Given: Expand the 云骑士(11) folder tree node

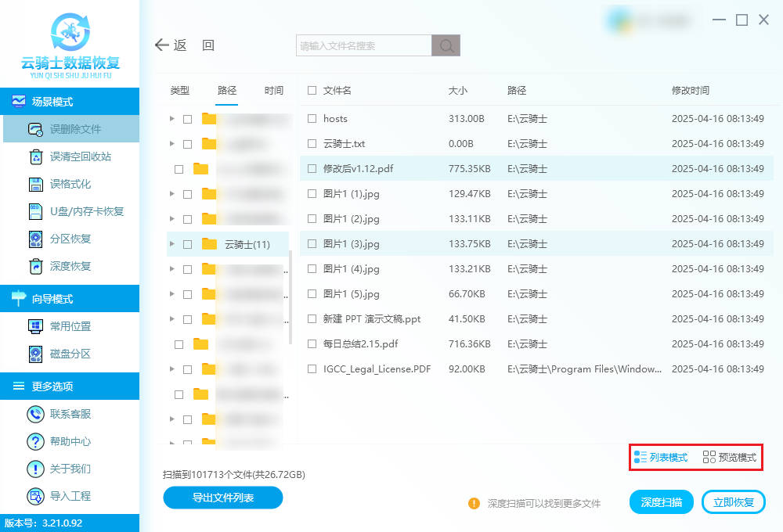Looking at the screenshot, I should (x=172, y=244).
